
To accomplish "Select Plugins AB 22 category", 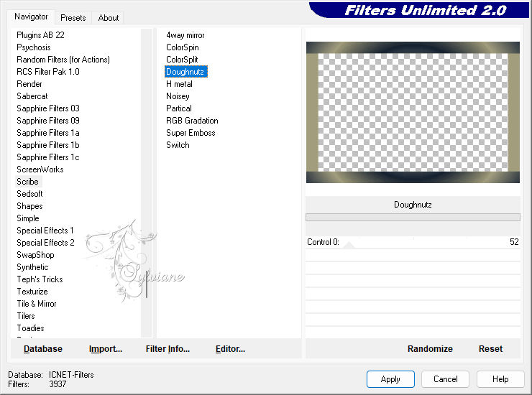I will pyautogui.click(x=40, y=35).
